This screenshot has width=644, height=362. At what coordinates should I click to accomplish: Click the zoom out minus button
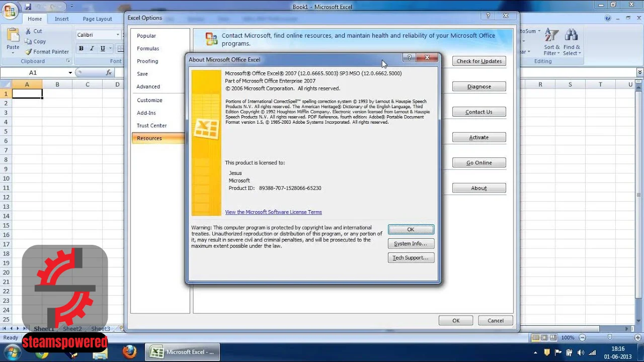[x=582, y=337]
